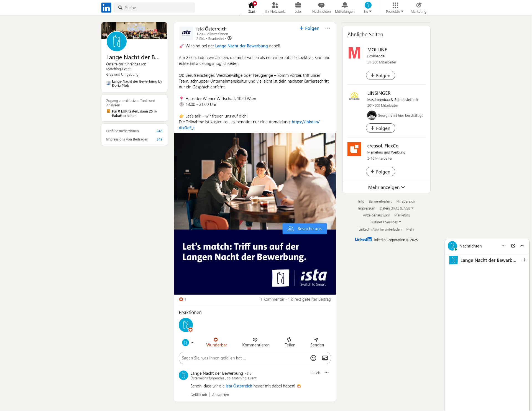This screenshot has width=532, height=411.
Task: Check the post visibility globe icon
Action: point(229,38)
